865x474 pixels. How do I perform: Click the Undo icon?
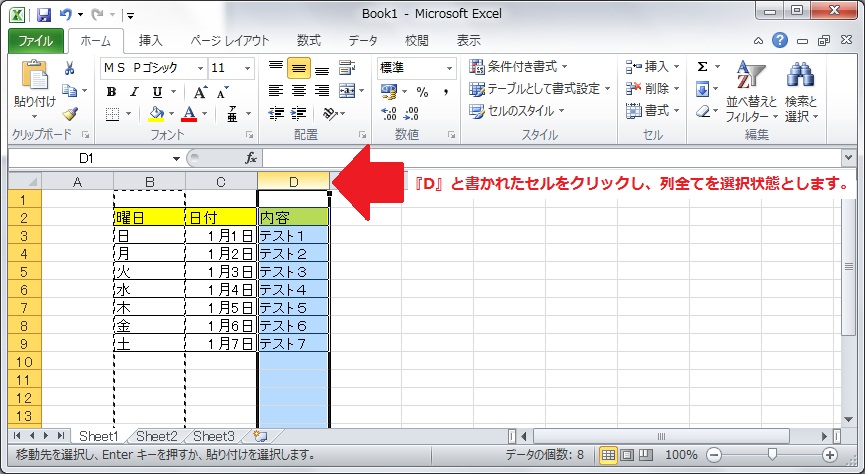pos(66,14)
